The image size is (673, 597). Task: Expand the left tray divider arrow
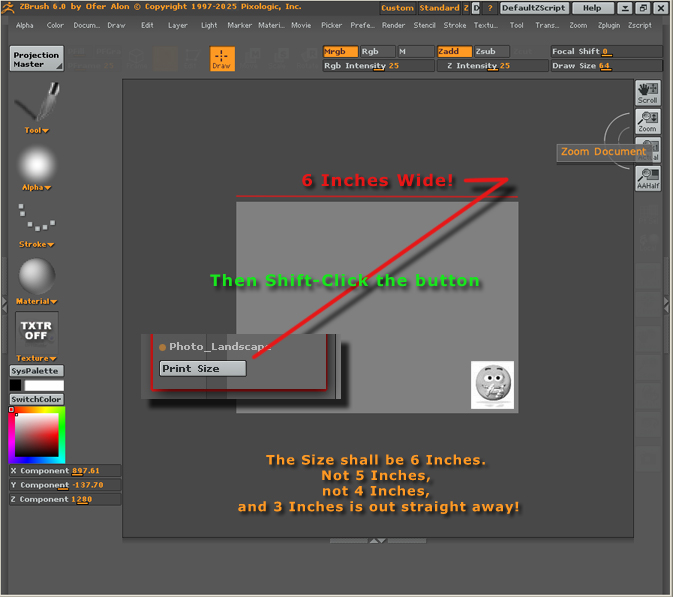(x=4, y=303)
